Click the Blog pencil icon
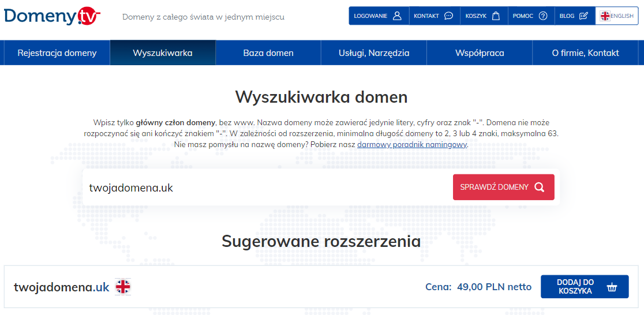The height and width of the screenshot is (315, 644). pos(583,16)
